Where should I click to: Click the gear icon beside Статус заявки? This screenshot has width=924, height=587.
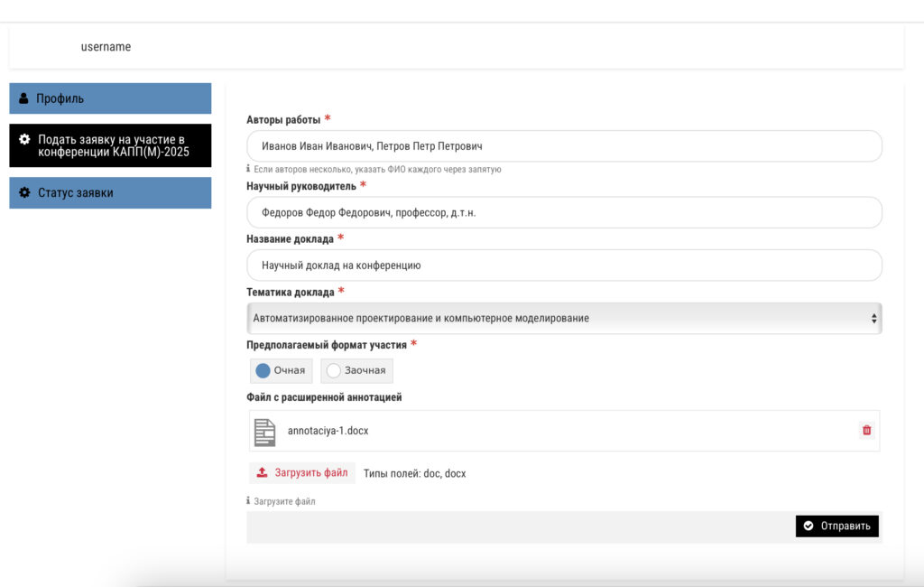pos(24,192)
